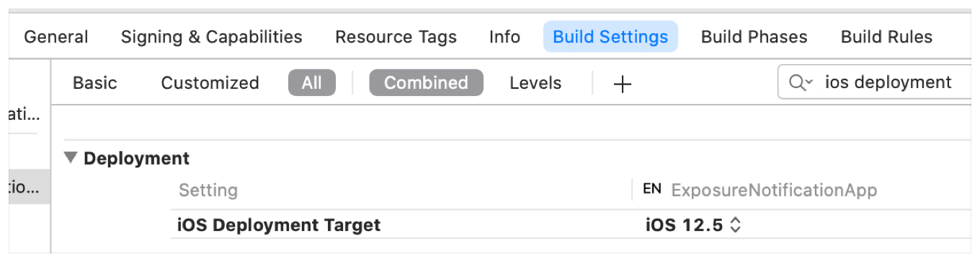The image size is (980, 262).
Task: Switch to Levels view
Action: 535,83
